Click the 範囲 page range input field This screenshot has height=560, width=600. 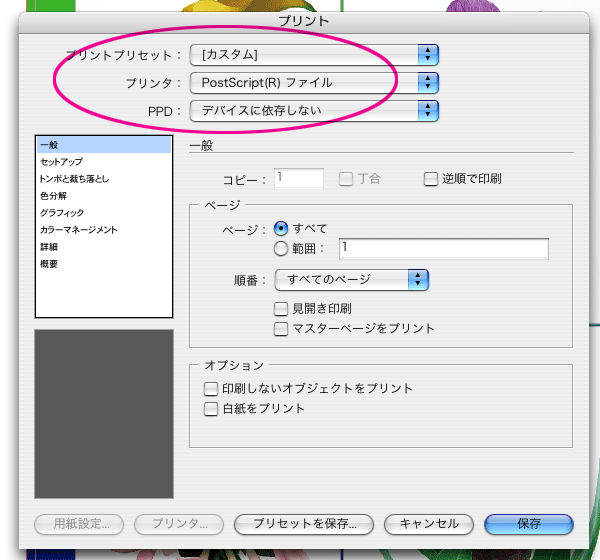pos(444,249)
